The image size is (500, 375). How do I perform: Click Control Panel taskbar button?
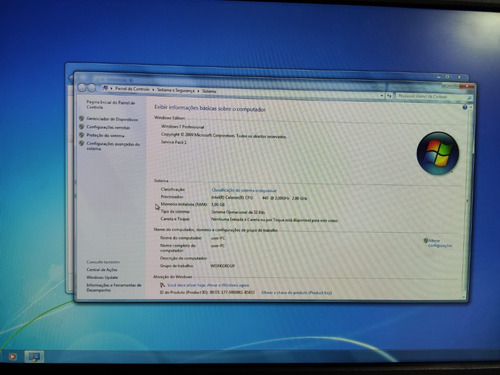34,357
